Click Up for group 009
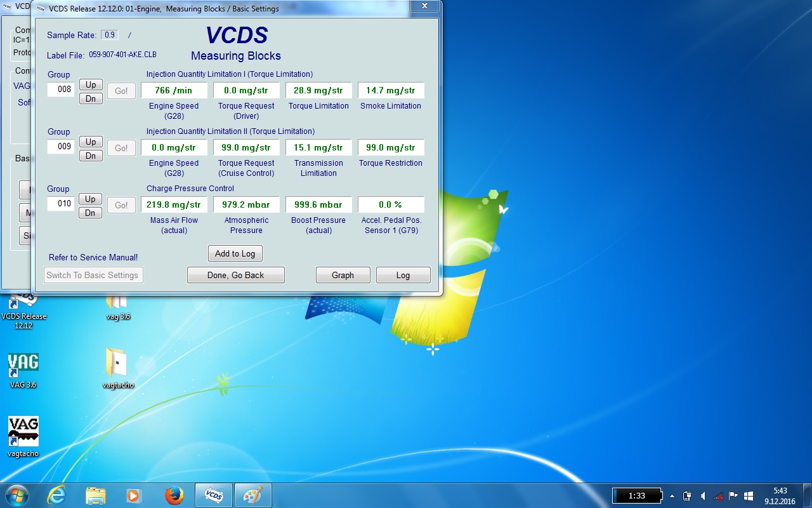Screen dimensions: 812x508 (x=91, y=142)
